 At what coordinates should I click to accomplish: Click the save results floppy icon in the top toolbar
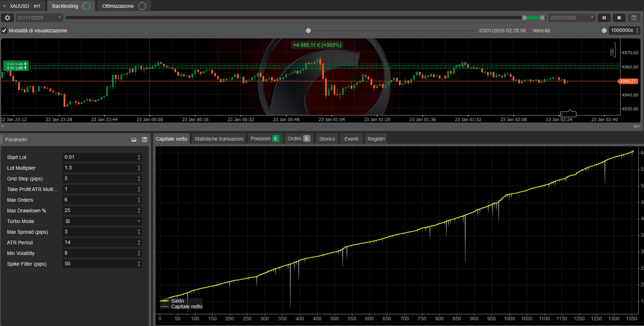click(634, 18)
